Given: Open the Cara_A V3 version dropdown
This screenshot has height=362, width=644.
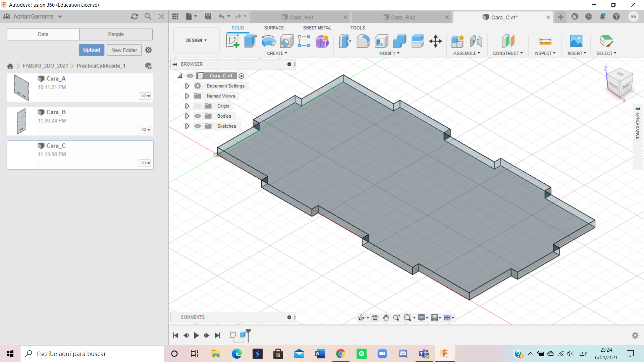Looking at the screenshot, I should point(145,96).
